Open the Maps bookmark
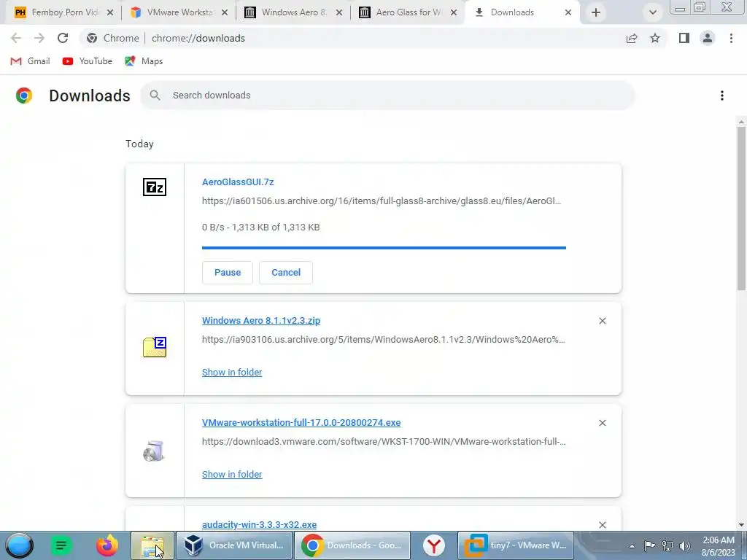This screenshot has width=747, height=560. point(144,61)
